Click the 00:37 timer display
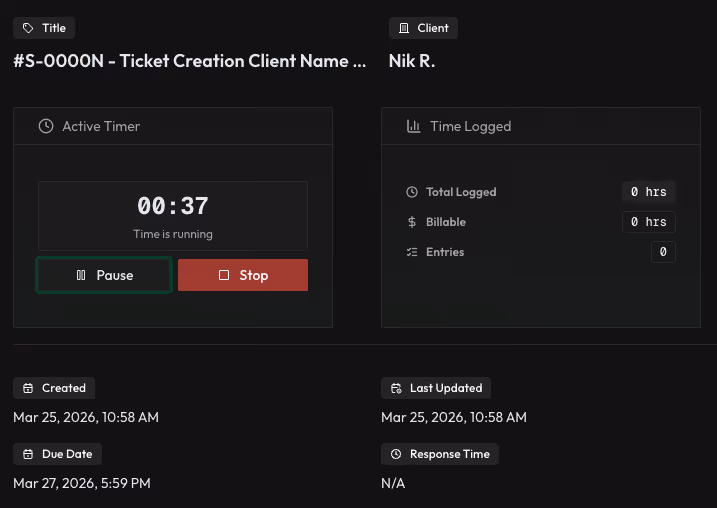Image resolution: width=717 pixels, height=508 pixels. click(173, 205)
